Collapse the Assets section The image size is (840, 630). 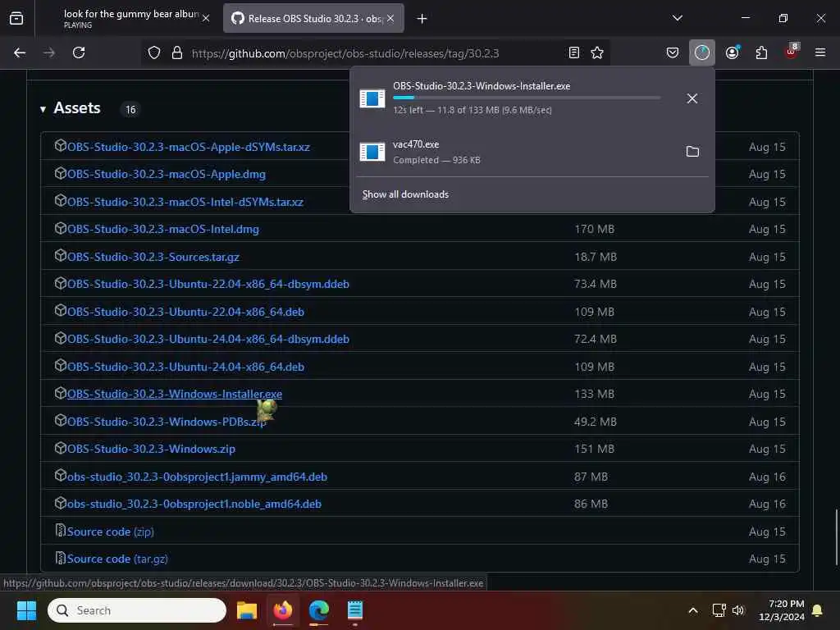(43, 109)
